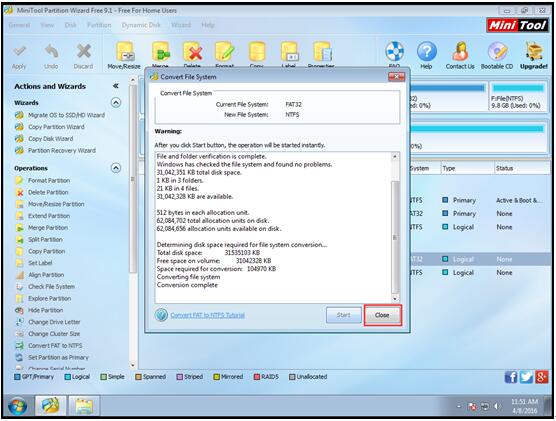Open the Convert FAT to NTFS Tutorial link
The width and height of the screenshot is (556, 421).
[x=207, y=315]
